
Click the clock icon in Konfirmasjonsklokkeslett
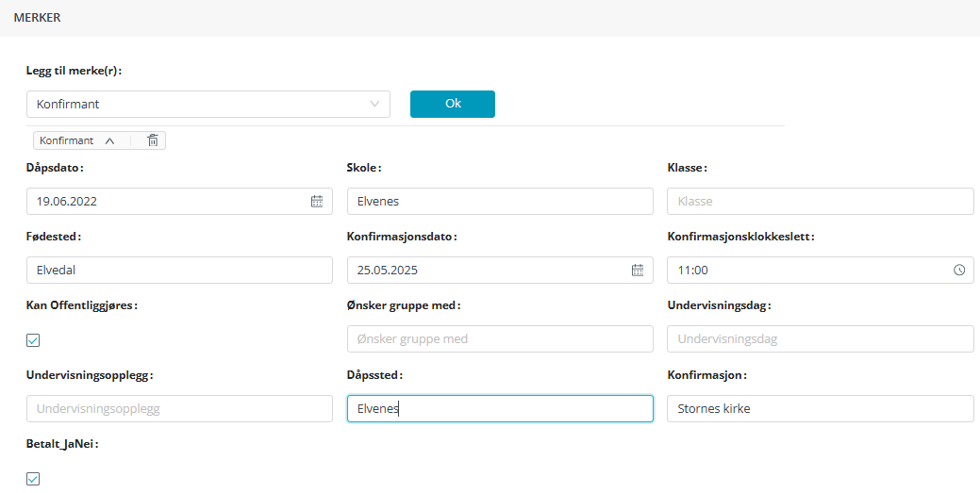coord(959,270)
